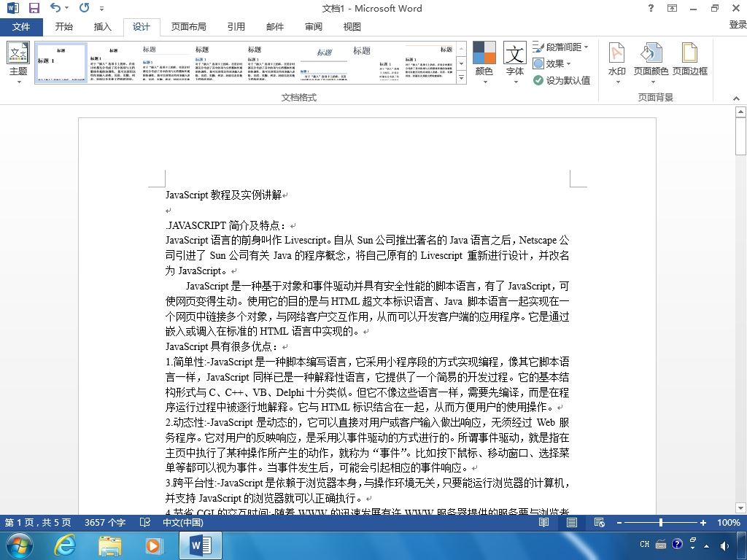This screenshot has height=560, width=747.
Task: Open the 水印 (Watermark) menu
Action: click(617, 63)
